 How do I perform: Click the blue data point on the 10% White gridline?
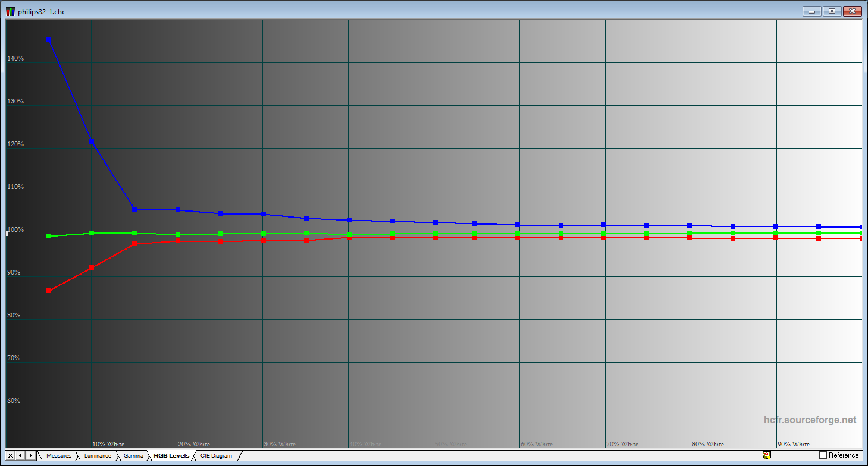coord(92,141)
